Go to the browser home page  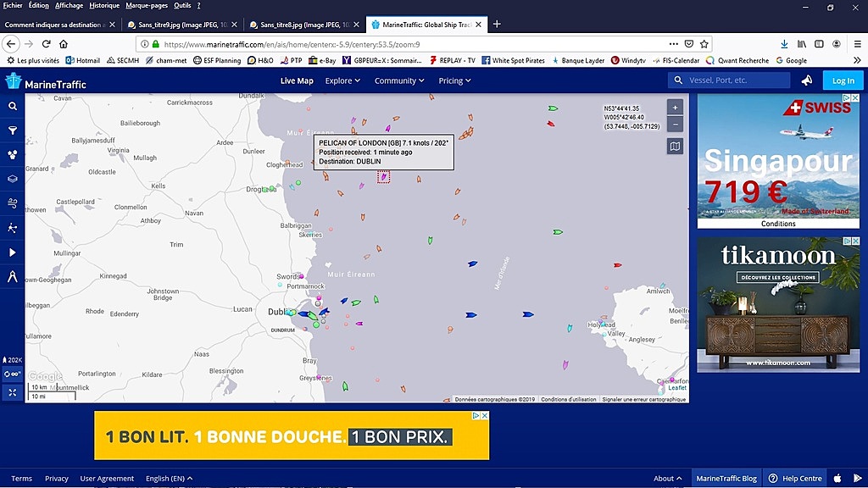(x=64, y=44)
